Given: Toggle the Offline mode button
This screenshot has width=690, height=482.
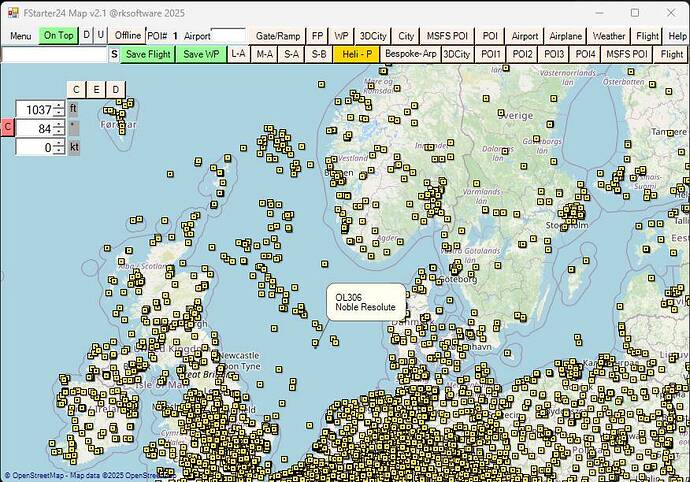Looking at the screenshot, I should point(127,35).
